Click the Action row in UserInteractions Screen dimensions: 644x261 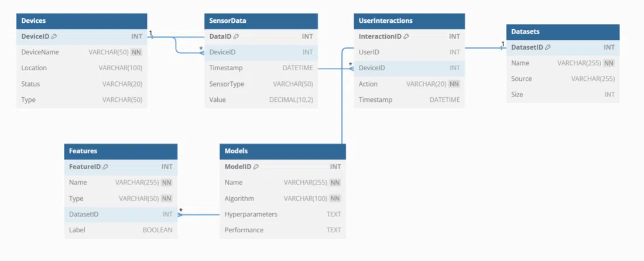click(x=409, y=84)
